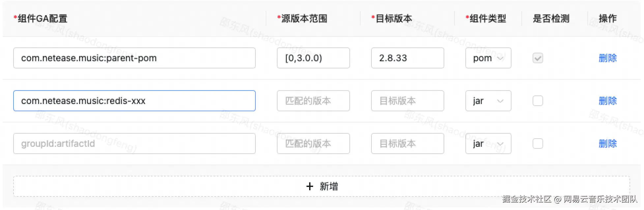644x210 pixels.
Task: Enable detection checkbox in the empty third row
Action: tap(538, 144)
